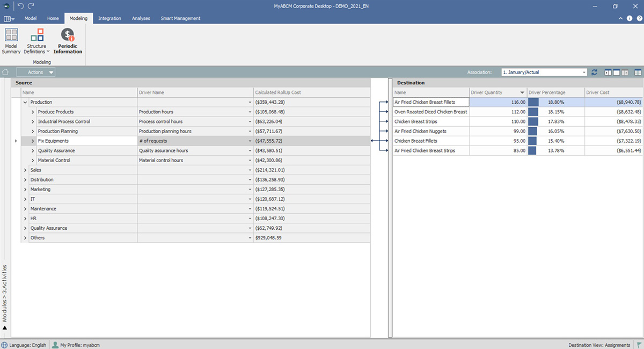
Task: Expand the Maintenance row
Action: pos(25,208)
